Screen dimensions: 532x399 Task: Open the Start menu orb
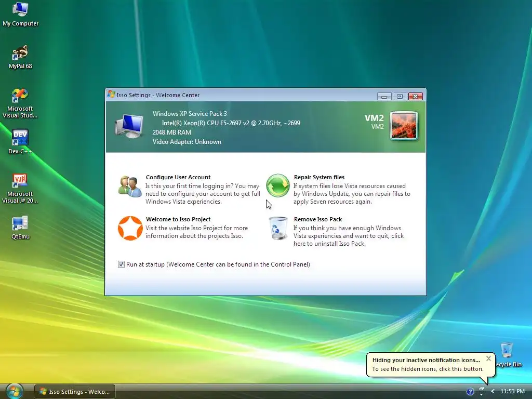pos(14,391)
